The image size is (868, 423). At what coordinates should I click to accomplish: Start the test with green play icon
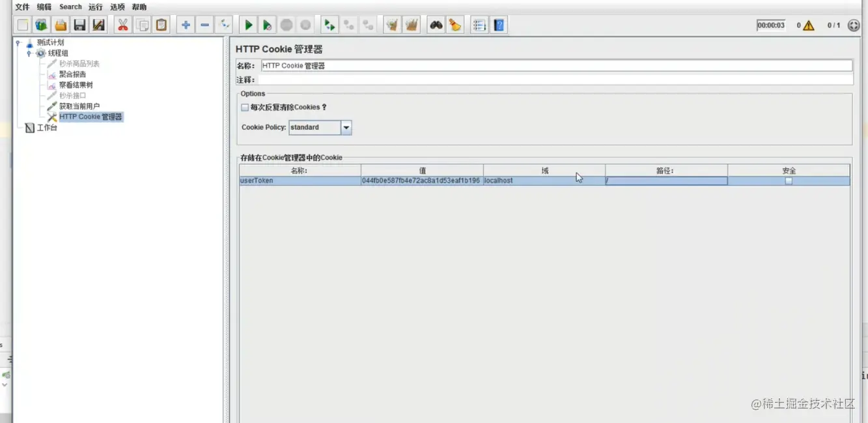(x=248, y=25)
